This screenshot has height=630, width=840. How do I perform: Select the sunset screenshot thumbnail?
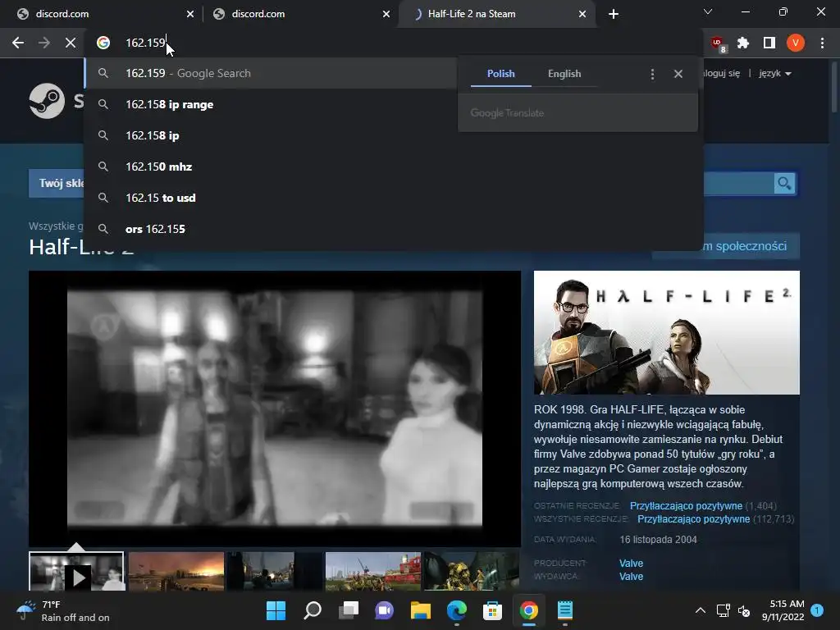pos(176,572)
